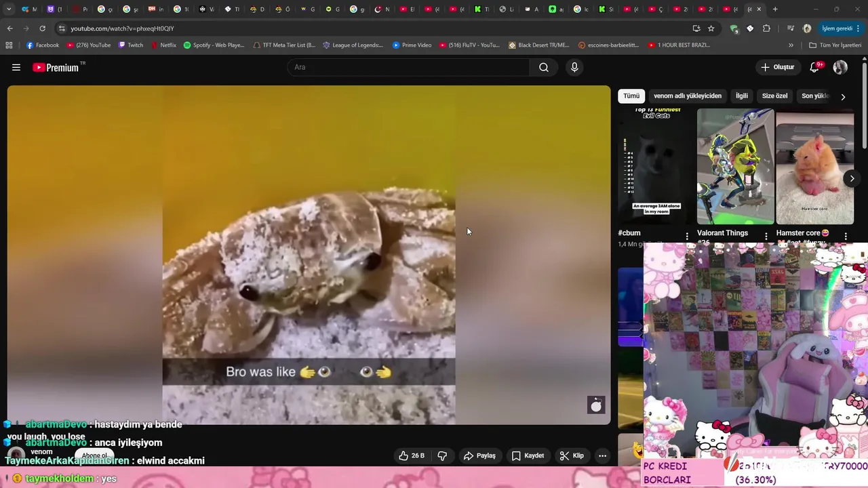This screenshot has height=488, width=868.
Task: Open the YouTube account avatar menu
Action: [x=840, y=67]
